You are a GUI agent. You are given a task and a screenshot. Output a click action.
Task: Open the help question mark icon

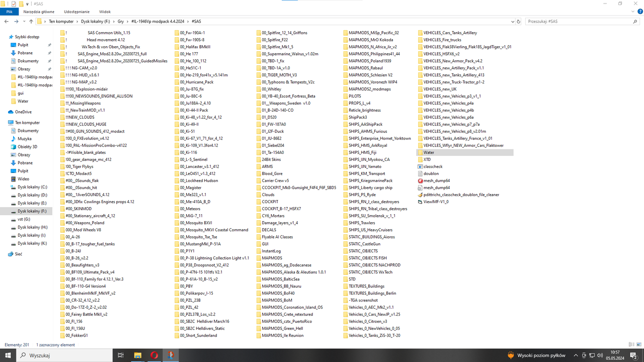point(639,11)
